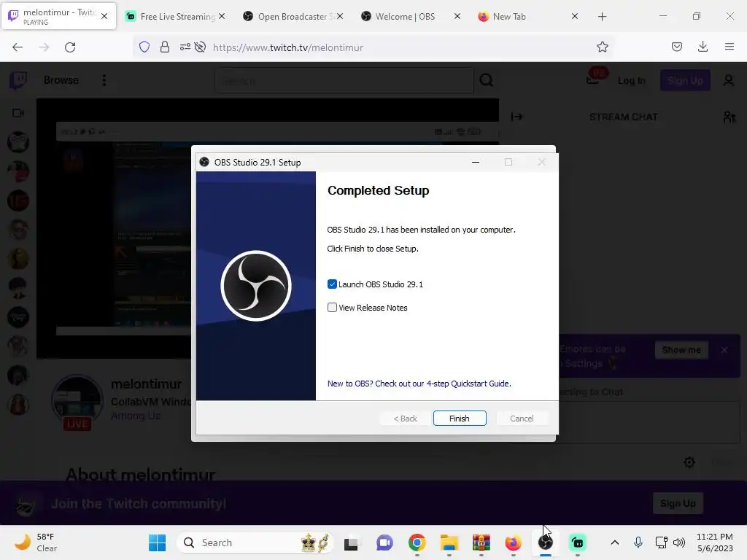Click Sign Up in Twitch header
The image size is (747, 560).
point(685,80)
